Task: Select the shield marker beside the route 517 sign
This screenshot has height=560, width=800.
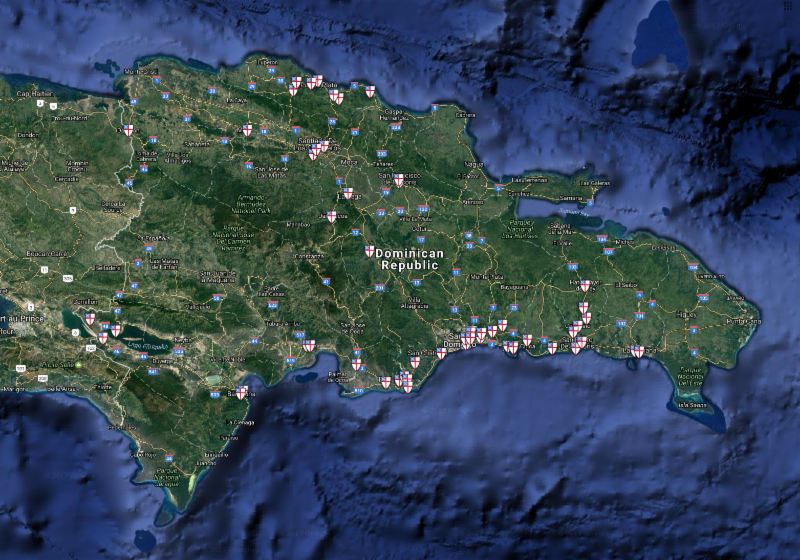Action: 309,346
